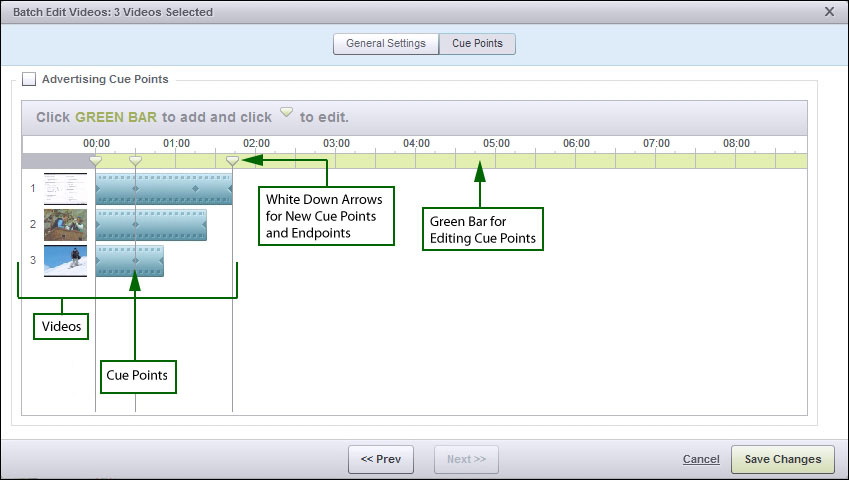Select video 1 thumbnail
This screenshot has width=849, height=480.
[65, 189]
